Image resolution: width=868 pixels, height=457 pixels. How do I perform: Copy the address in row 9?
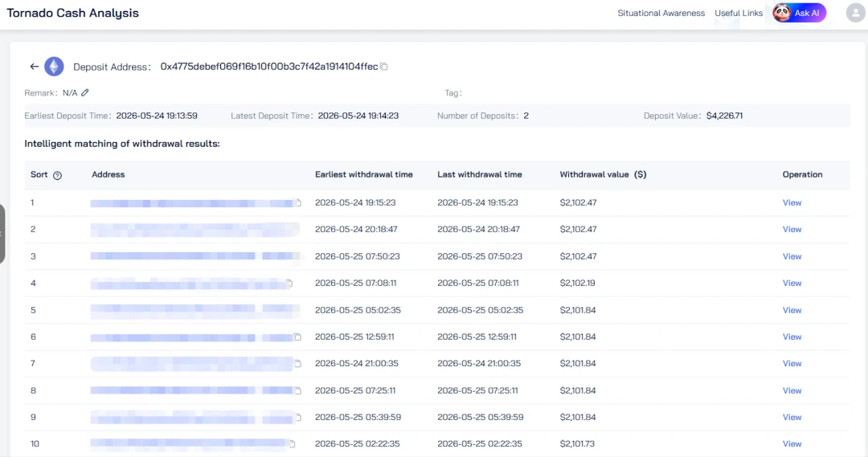[x=298, y=417]
